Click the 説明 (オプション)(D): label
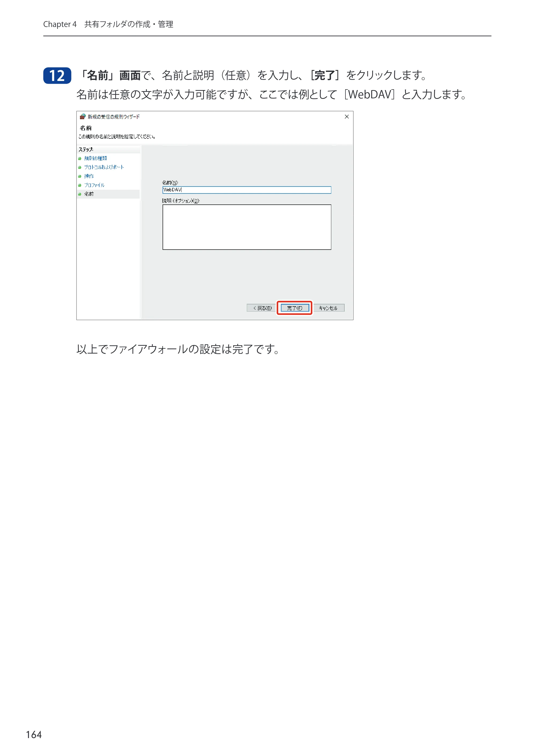Screen dimensions: 535x756 (x=181, y=200)
